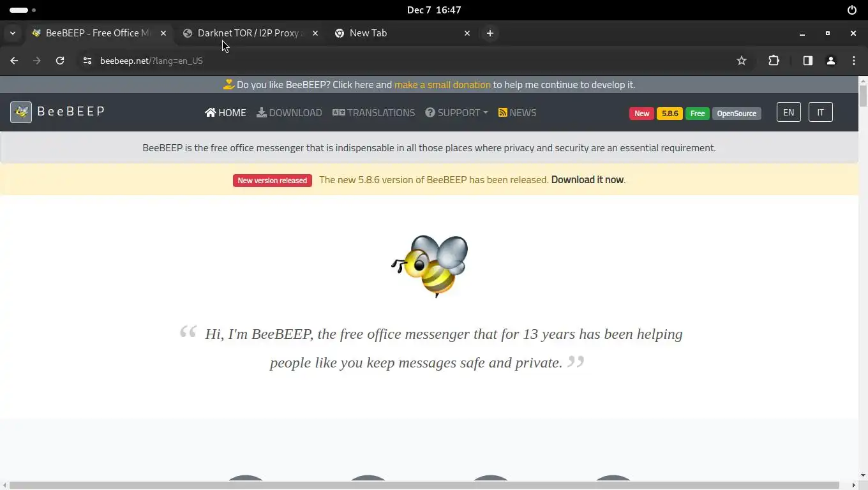This screenshot has height=490, width=868.
Task: Click the scroll up arrow of vertical scrollbar
Action: point(863,80)
